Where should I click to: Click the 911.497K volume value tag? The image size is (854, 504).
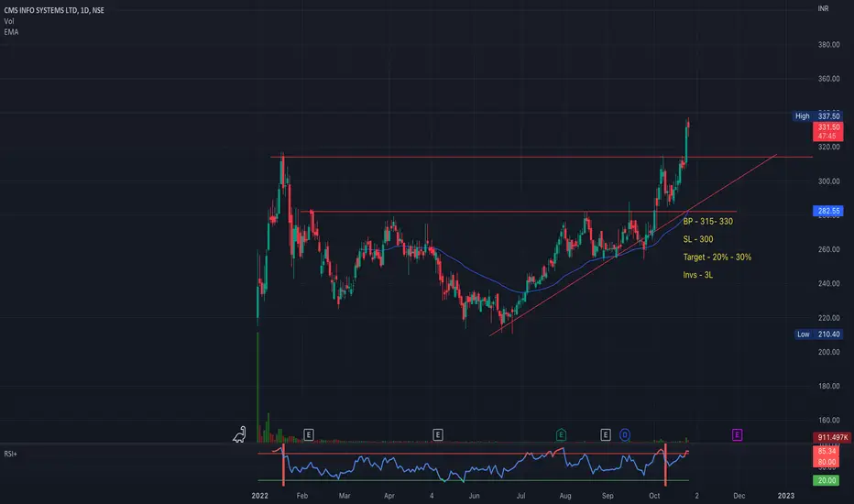tap(832, 437)
